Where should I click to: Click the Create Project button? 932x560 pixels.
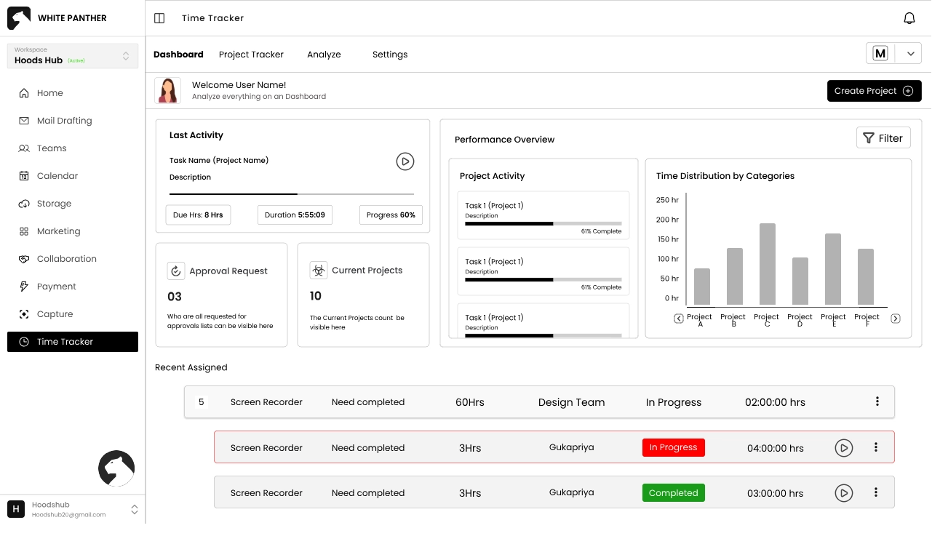click(x=874, y=91)
